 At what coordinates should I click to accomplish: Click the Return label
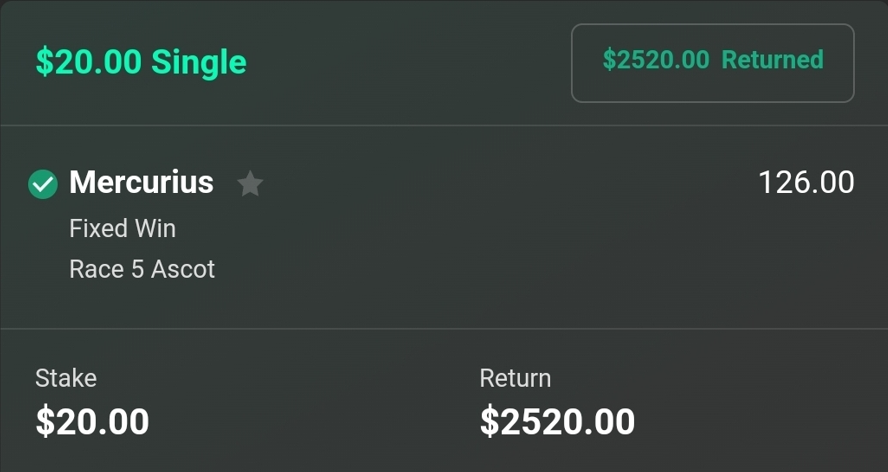click(515, 378)
